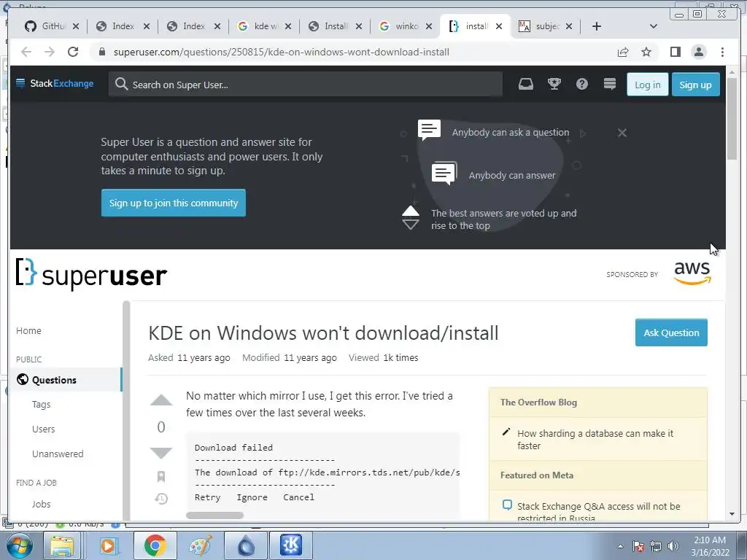Reload the current page
Viewport: 747px width, 560px height.
[73, 52]
